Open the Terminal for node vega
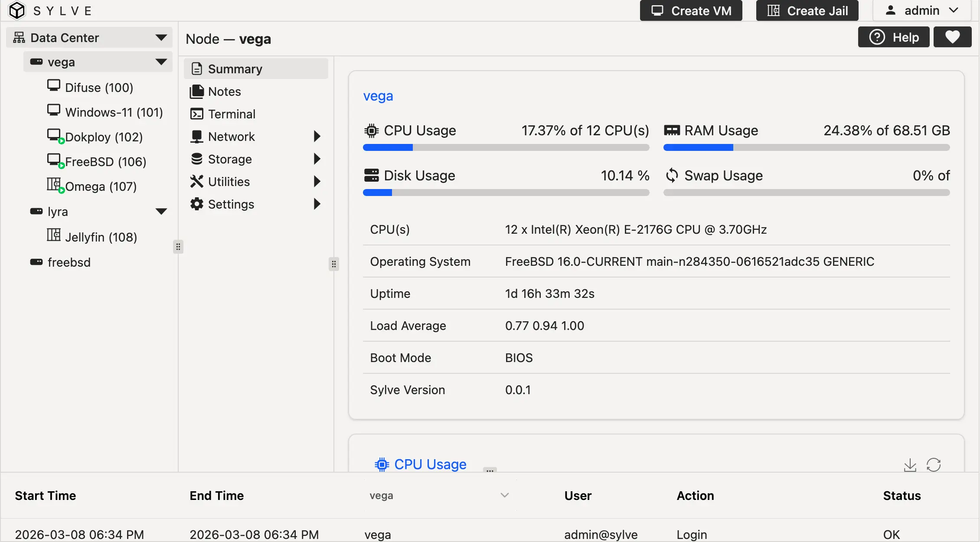This screenshot has width=980, height=542. click(232, 114)
